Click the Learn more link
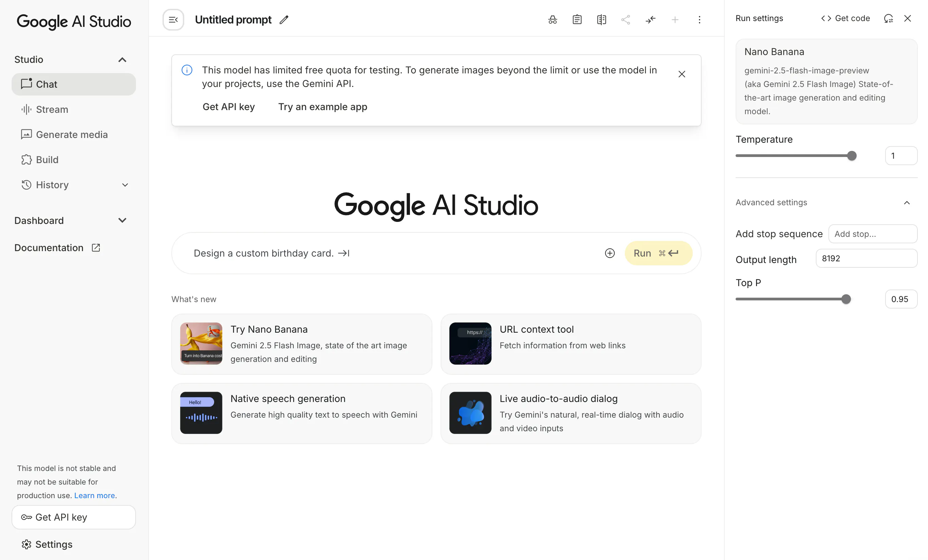Image resolution: width=928 pixels, height=560 pixels. tap(94, 495)
